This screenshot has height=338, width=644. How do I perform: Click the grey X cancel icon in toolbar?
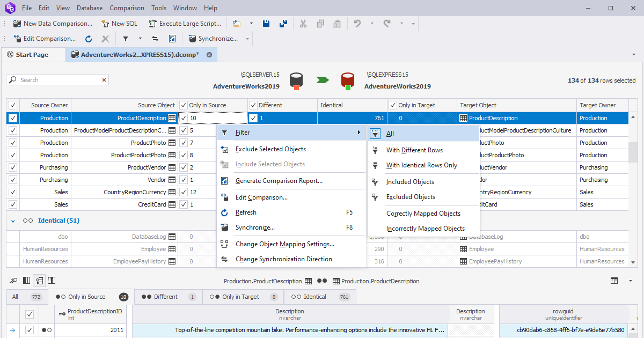click(105, 39)
